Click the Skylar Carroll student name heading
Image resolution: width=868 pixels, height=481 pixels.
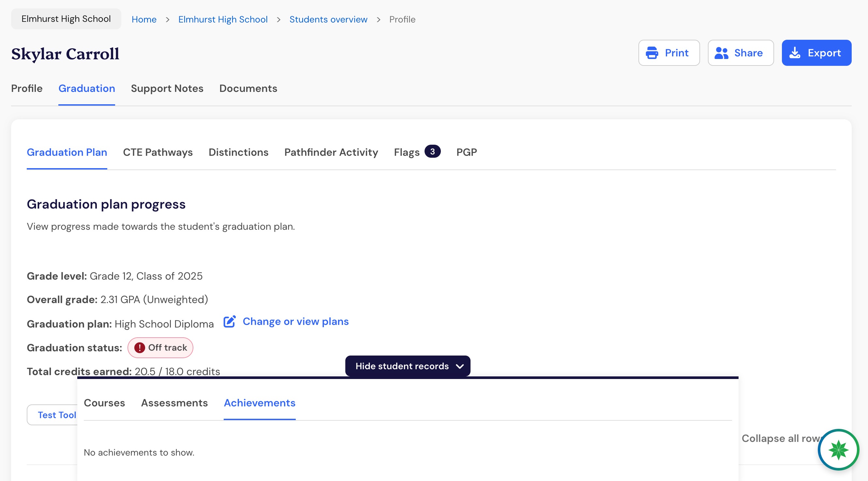click(x=65, y=54)
